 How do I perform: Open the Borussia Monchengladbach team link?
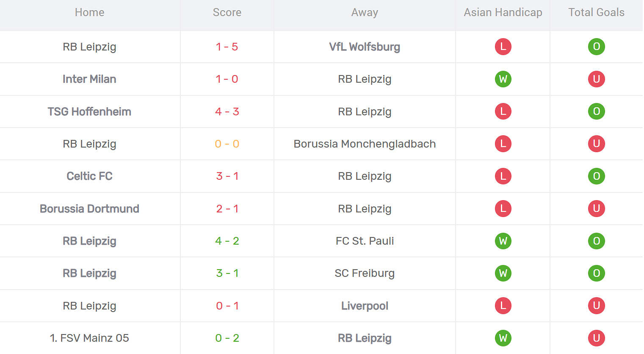365,144
